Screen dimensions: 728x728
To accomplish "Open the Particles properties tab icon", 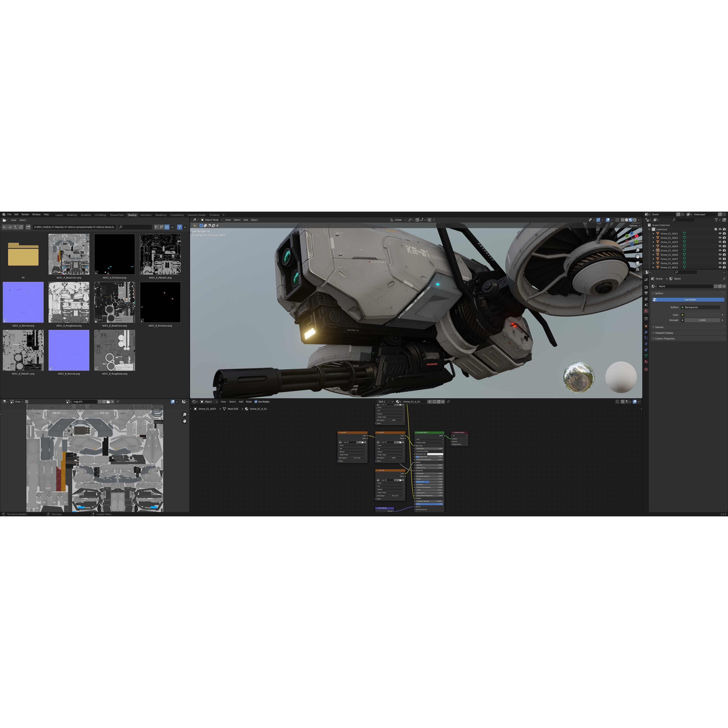I will click(x=646, y=338).
